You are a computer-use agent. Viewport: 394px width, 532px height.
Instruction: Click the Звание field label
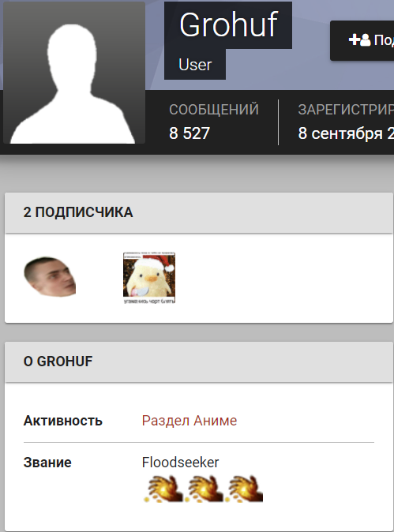pos(47,463)
